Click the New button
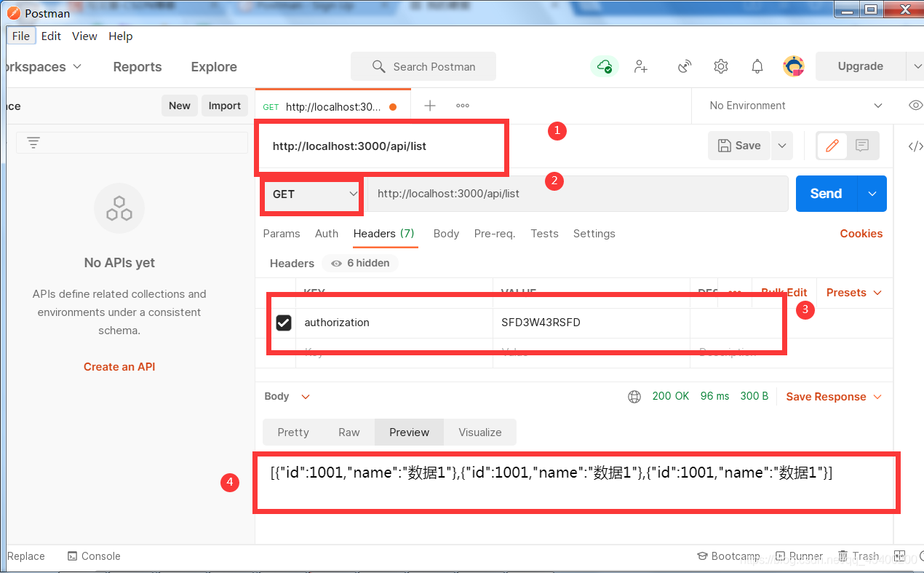The height and width of the screenshot is (573, 924). 180,106
